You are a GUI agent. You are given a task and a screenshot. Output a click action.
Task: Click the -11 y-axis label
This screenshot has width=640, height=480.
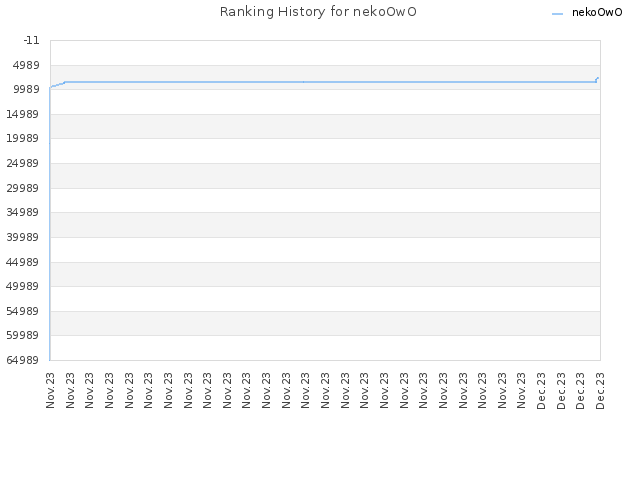tap(31, 40)
